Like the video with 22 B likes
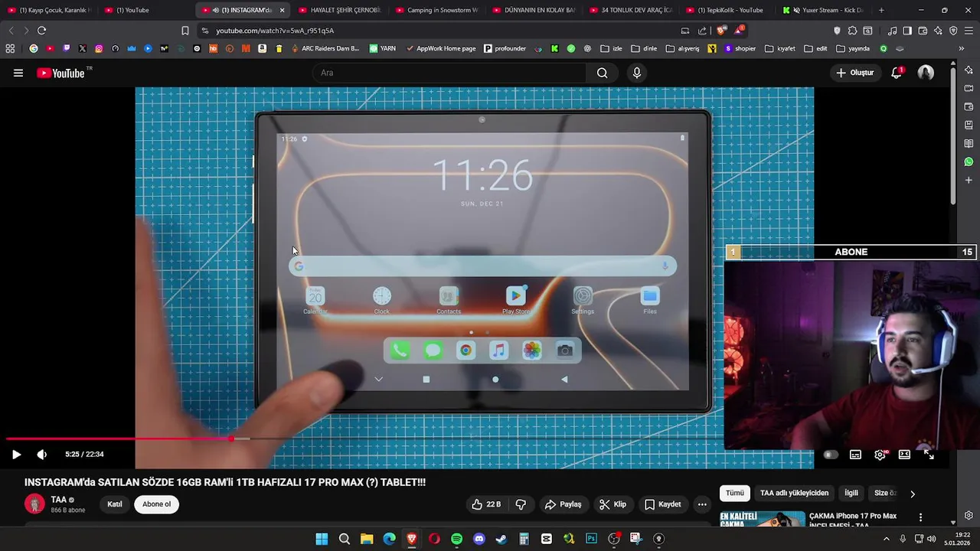Screen dimensions: 980x551 click(x=486, y=504)
